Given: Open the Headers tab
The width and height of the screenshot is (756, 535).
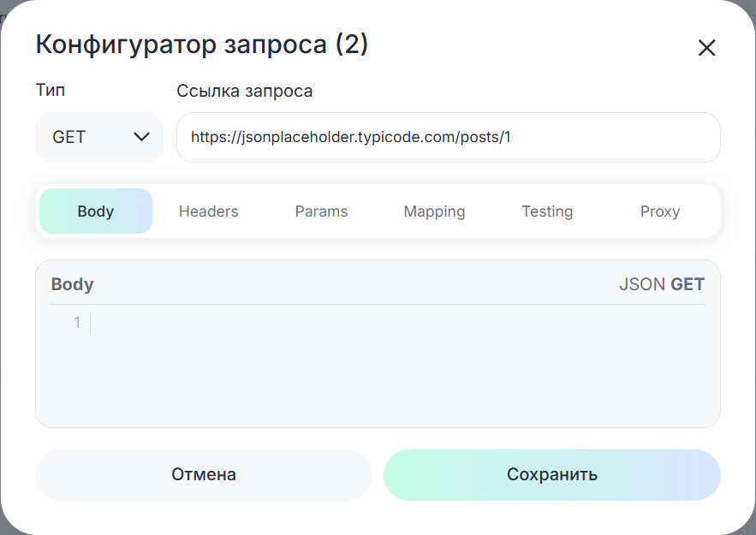Looking at the screenshot, I should pos(208,211).
